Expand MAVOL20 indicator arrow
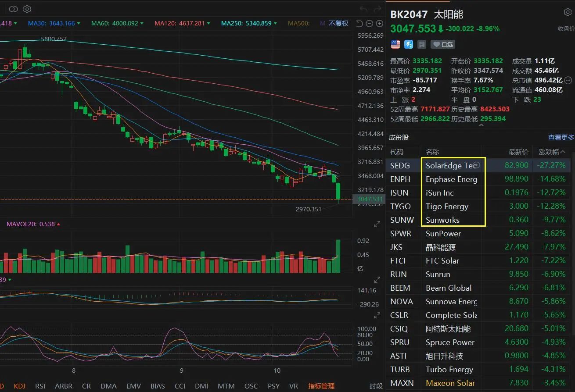 pos(59,224)
